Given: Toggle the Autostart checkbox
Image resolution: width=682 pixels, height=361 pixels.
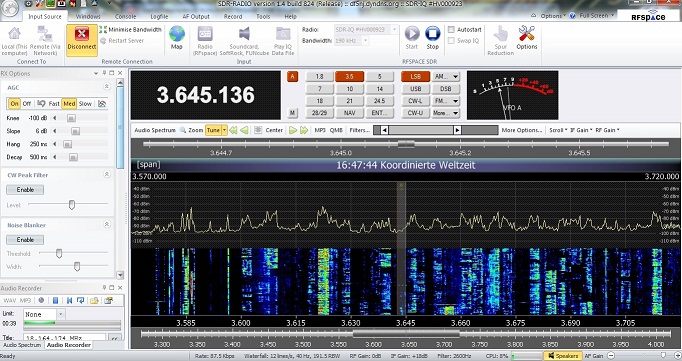Looking at the screenshot, I should (x=451, y=30).
